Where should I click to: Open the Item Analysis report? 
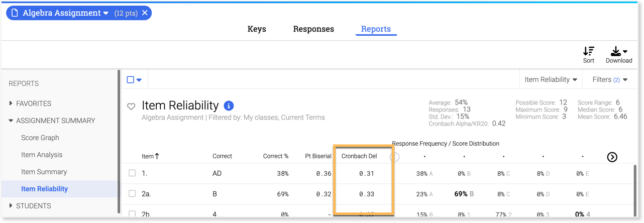pyautogui.click(x=42, y=155)
